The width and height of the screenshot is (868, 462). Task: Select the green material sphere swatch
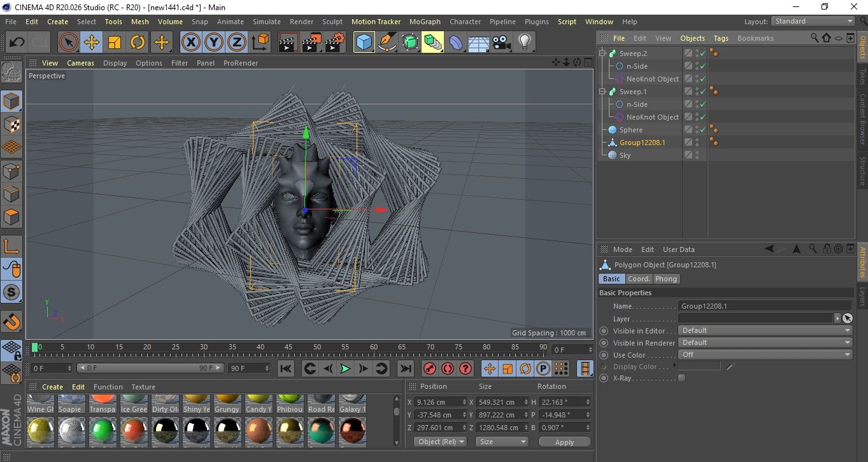tap(103, 431)
